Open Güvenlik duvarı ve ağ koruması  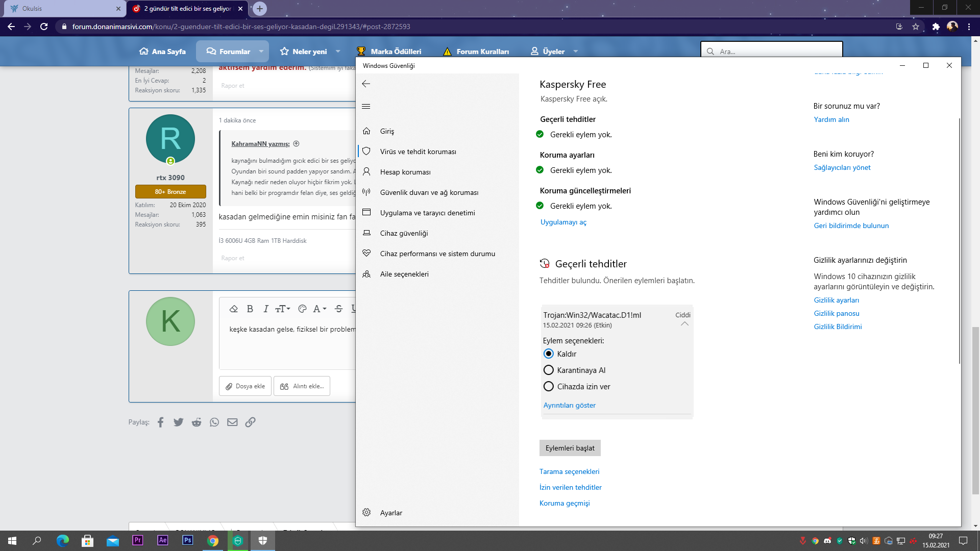[x=429, y=192]
